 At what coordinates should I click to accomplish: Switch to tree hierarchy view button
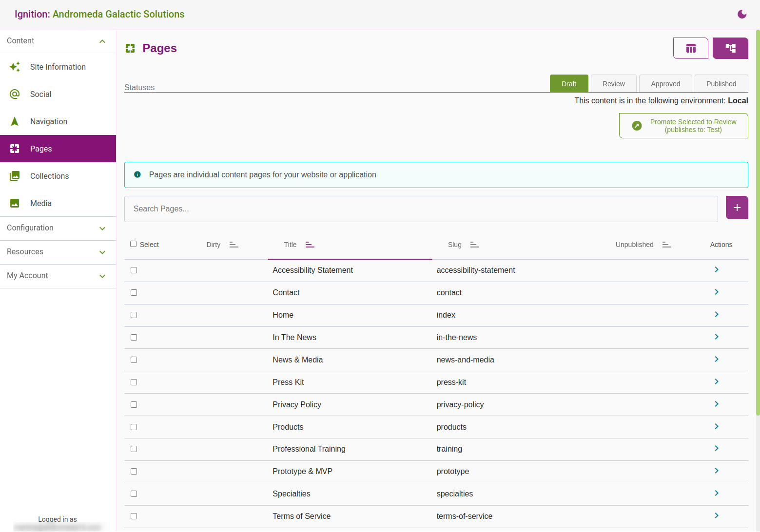click(730, 48)
